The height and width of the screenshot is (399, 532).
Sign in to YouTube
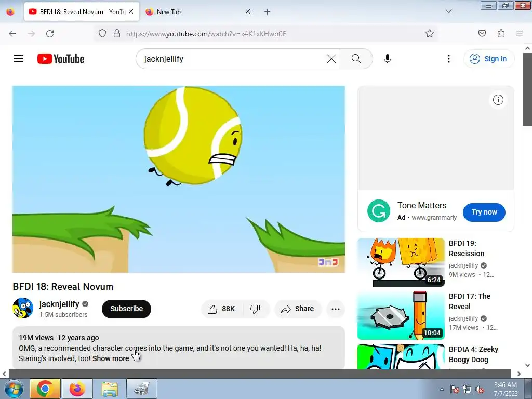point(488,59)
